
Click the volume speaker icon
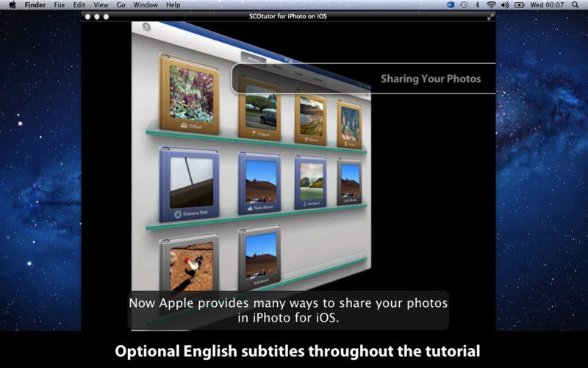click(505, 5)
